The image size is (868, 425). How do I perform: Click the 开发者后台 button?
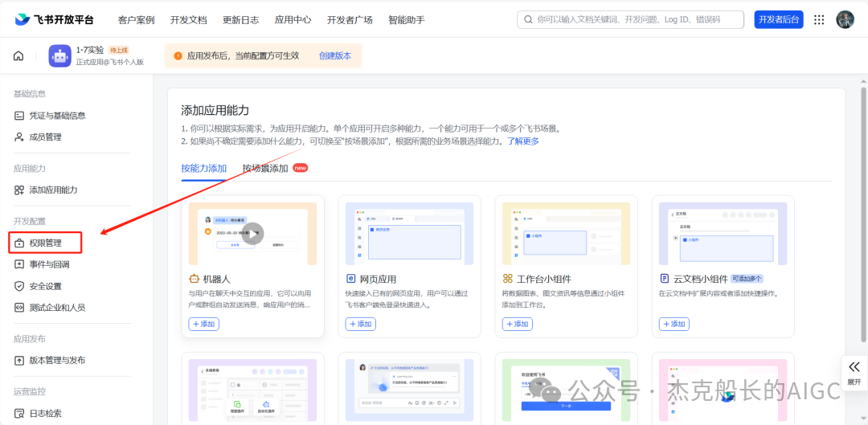(778, 19)
